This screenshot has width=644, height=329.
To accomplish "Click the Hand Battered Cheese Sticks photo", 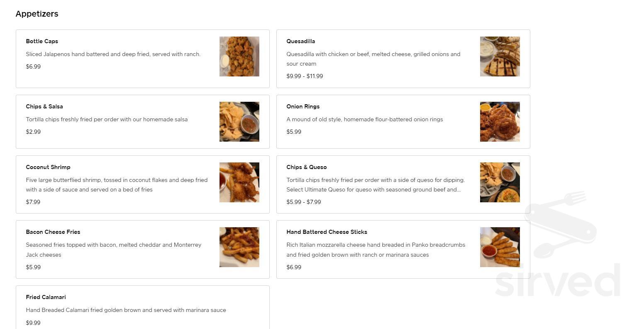I will click(x=500, y=247).
